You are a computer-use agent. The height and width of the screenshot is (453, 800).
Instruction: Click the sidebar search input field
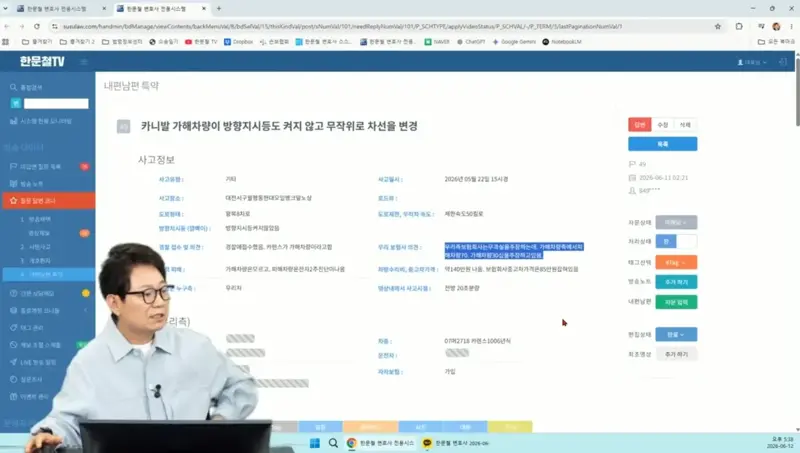[x=56, y=104]
